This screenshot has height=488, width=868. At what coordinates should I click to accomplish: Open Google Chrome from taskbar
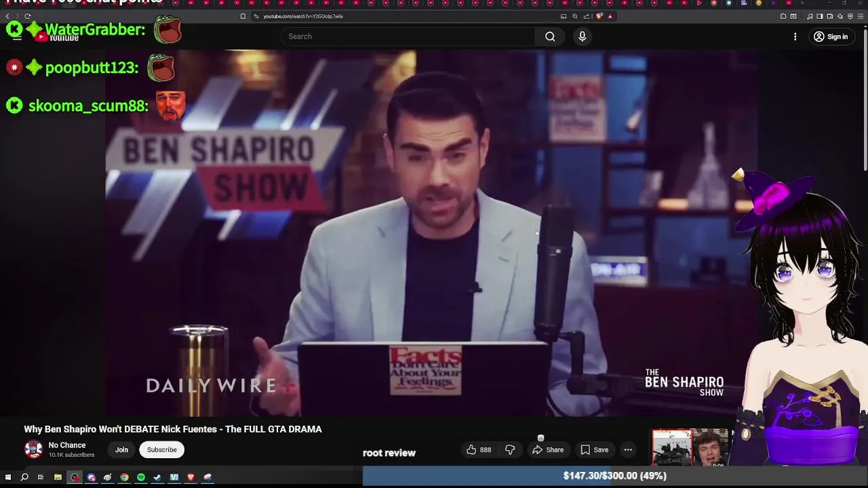point(124,477)
